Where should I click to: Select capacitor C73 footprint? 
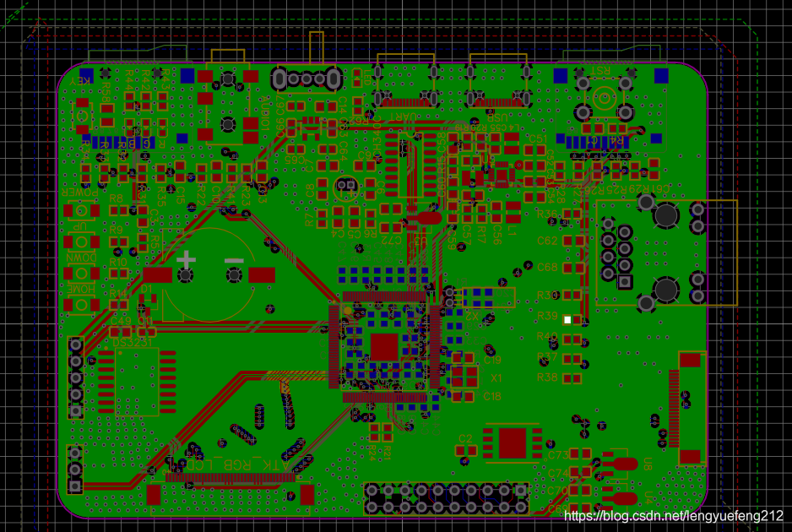point(580,453)
